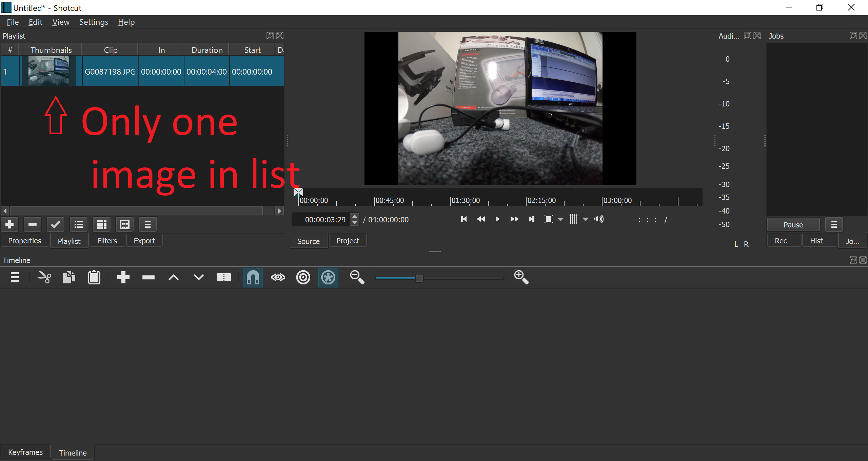
Task: Rewind the player
Action: (x=481, y=219)
